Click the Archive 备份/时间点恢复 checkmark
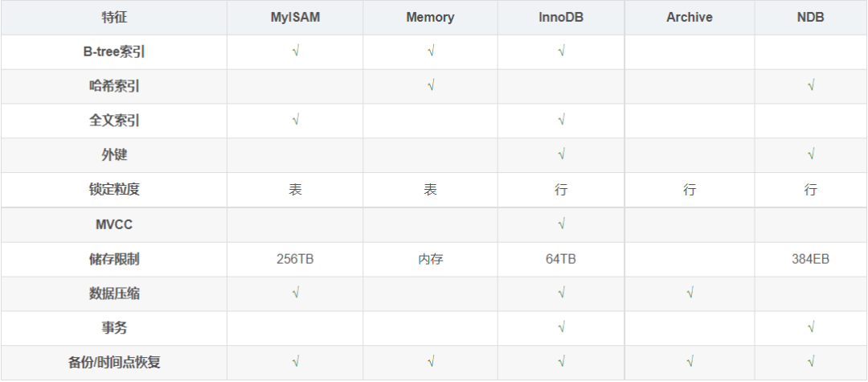This screenshot has width=868, height=382. [x=690, y=362]
